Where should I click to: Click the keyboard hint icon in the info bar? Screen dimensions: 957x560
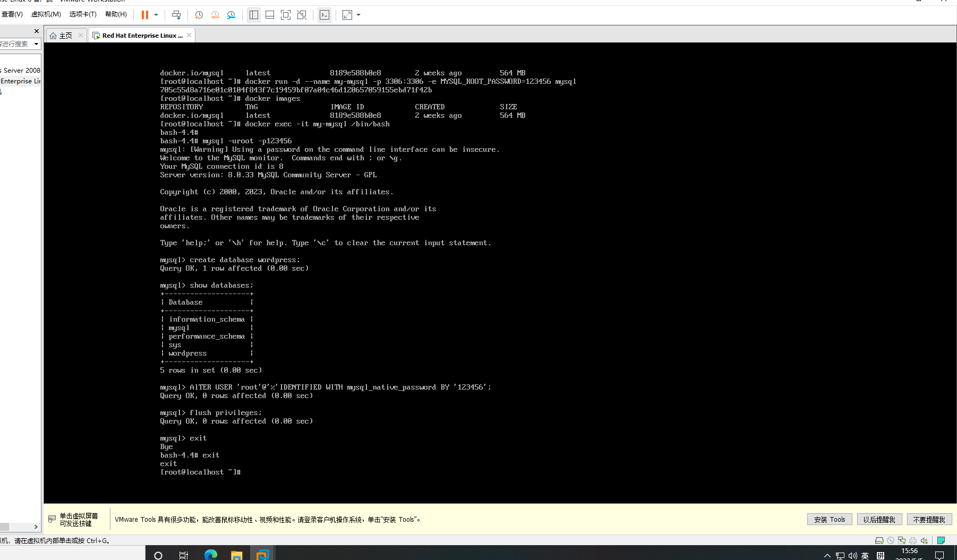tap(52, 519)
